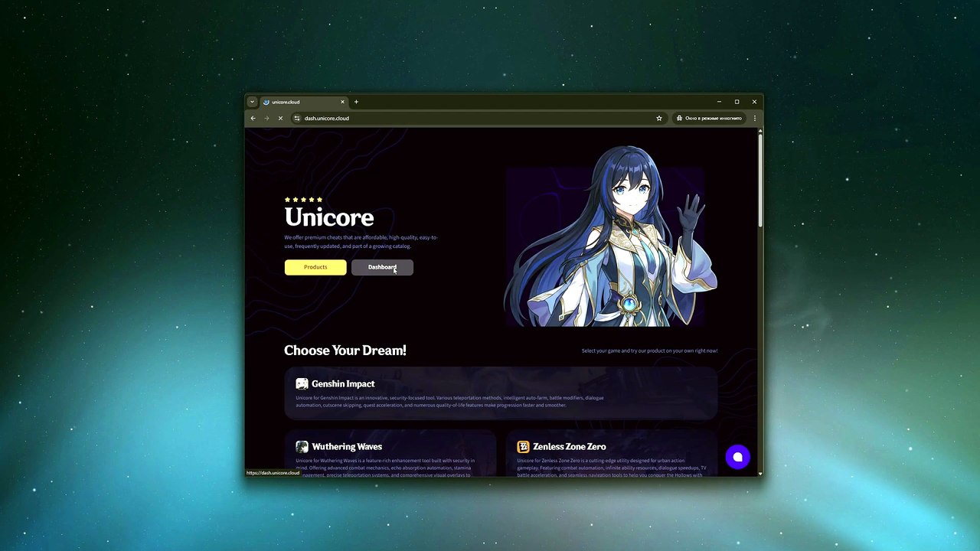Click the Genshin Impact description paragraph
Image resolution: width=980 pixels, height=551 pixels.
coord(449,401)
